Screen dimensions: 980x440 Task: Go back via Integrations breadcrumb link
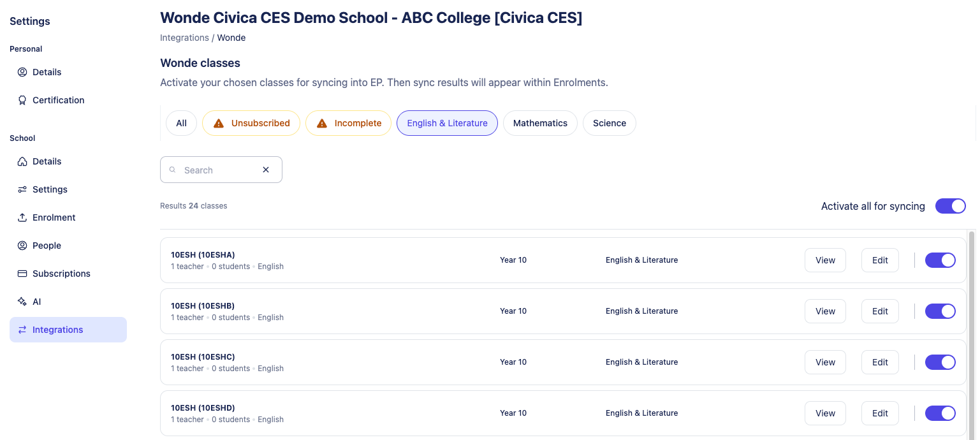coord(184,38)
